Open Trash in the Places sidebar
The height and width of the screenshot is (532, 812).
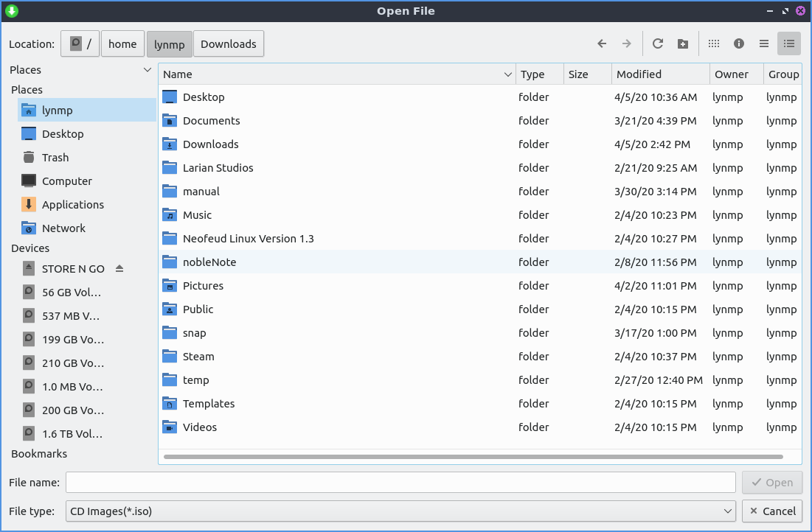pos(55,158)
